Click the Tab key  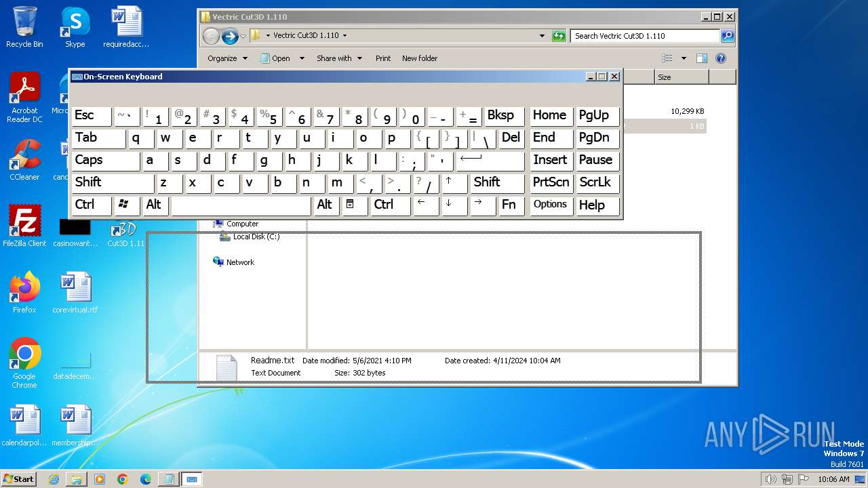98,138
